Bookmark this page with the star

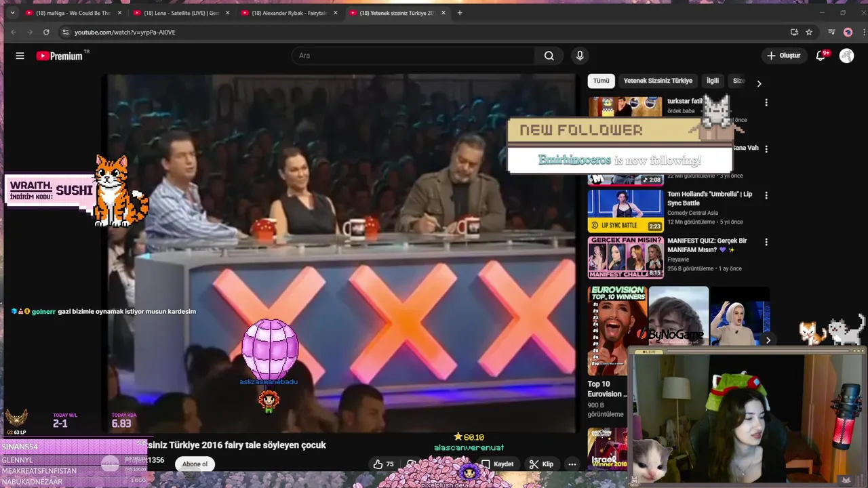[809, 32]
